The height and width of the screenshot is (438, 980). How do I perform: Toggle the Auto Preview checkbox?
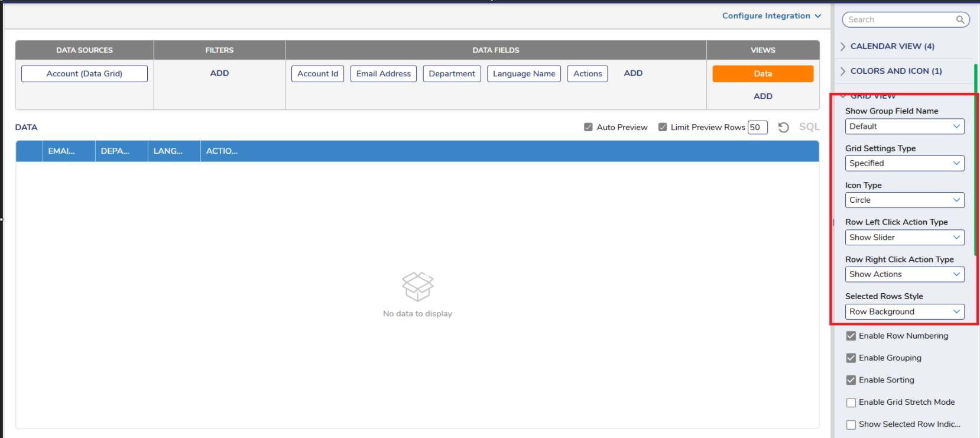click(x=588, y=127)
